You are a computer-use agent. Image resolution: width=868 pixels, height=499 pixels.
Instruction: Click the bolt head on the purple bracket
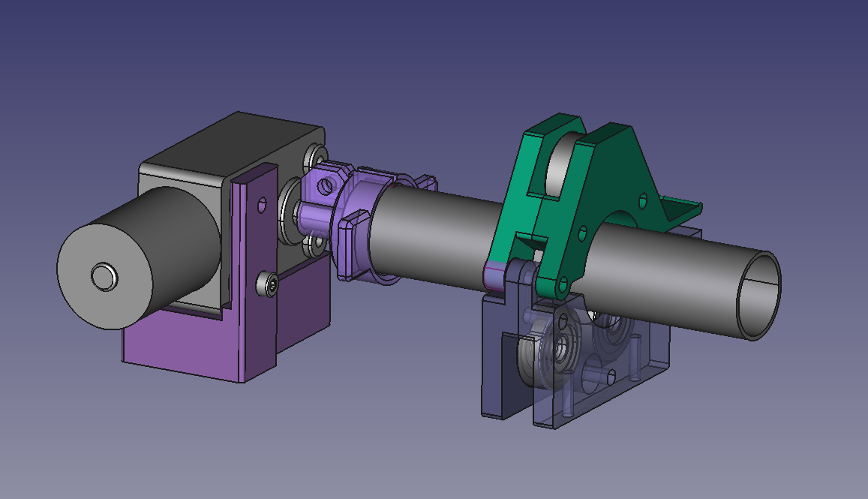point(267,284)
